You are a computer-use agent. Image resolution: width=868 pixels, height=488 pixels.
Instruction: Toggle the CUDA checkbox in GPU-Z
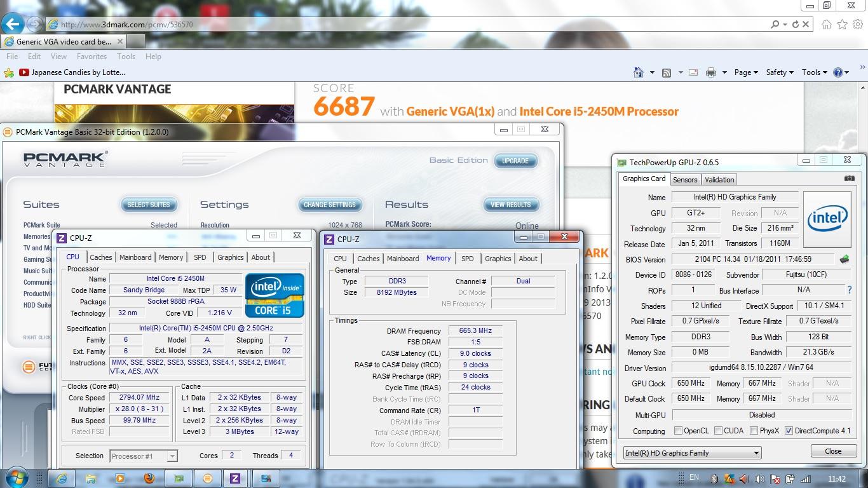coord(718,431)
